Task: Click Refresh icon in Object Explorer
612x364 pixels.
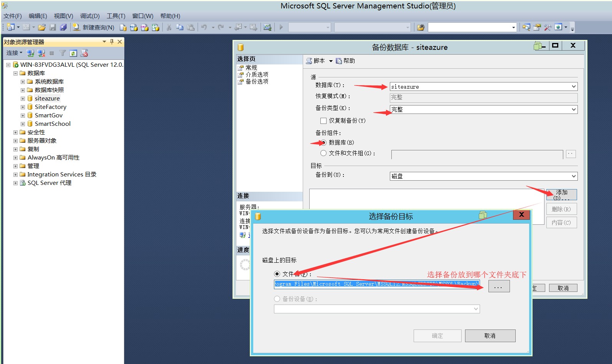Action: 73,53
